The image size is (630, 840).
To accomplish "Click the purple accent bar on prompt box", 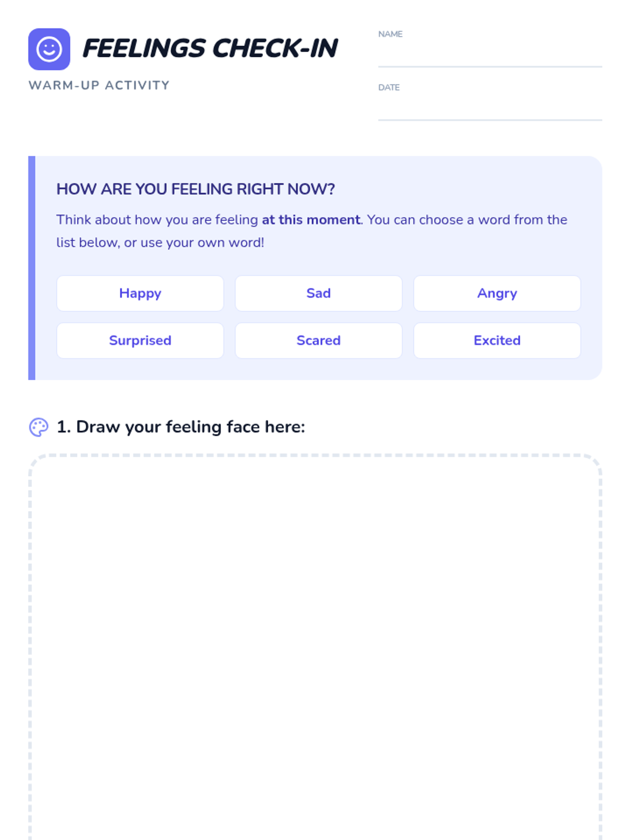I will 31,268.
